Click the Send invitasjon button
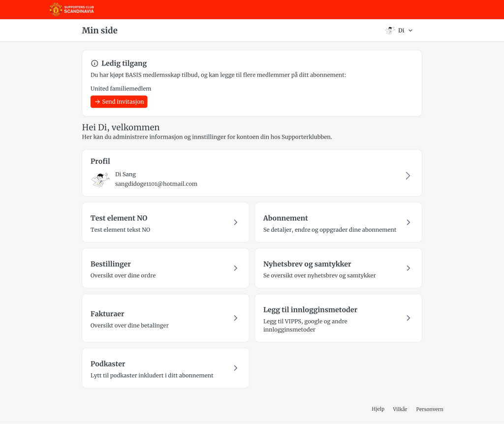 119,102
